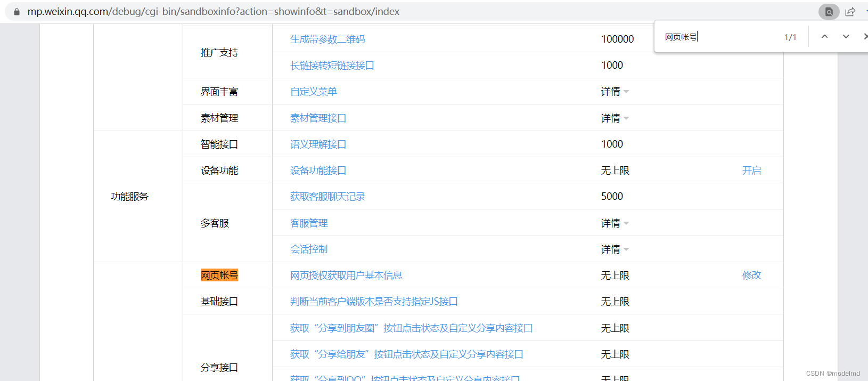
Task: Click 无上限 value for 判断当前客户端版本 row
Action: tap(615, 302)
